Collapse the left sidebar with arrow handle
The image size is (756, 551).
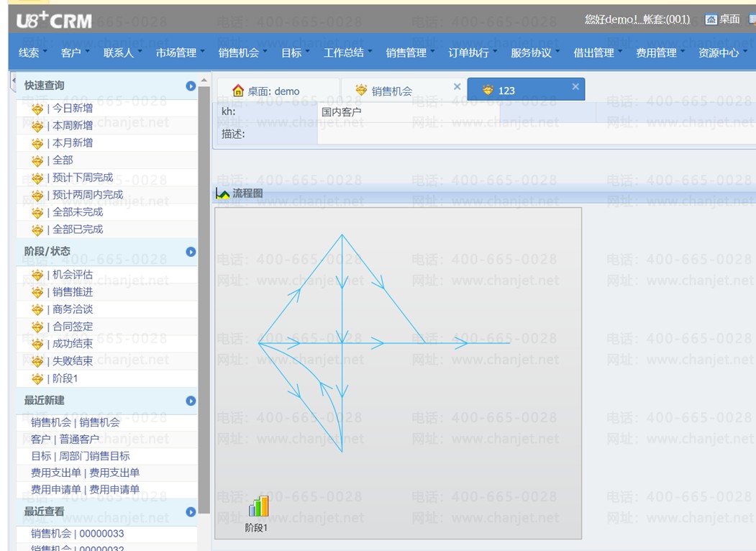pyautogui.click(x=13, y=82)
